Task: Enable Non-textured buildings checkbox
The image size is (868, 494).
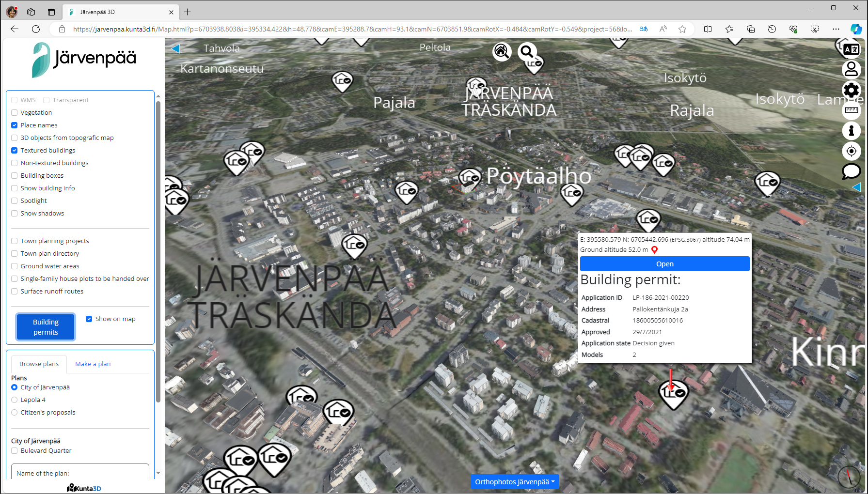Action: (15, 163)
